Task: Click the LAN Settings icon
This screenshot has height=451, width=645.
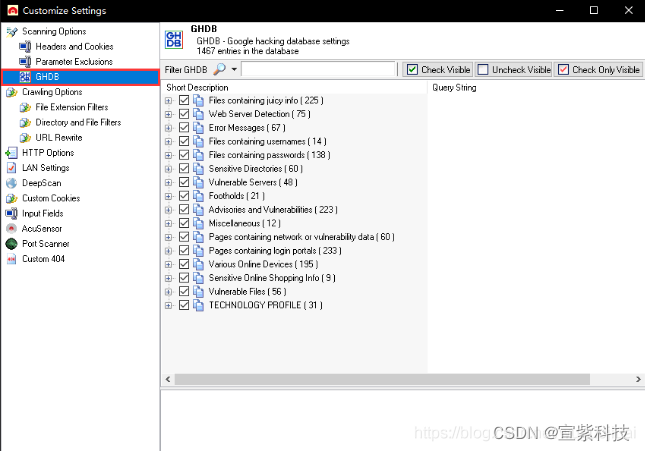Action: tap(12, 168)
